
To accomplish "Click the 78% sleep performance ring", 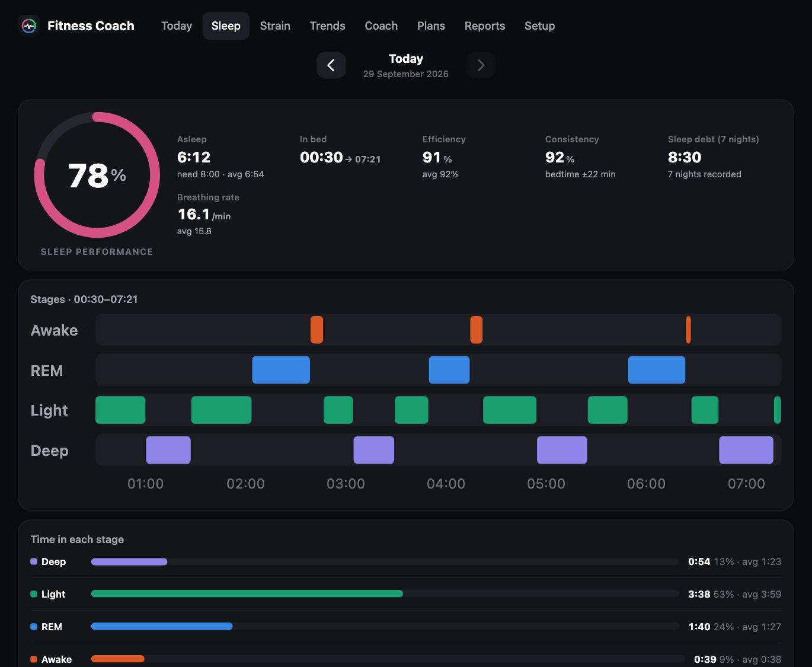I will click(97, 175).
